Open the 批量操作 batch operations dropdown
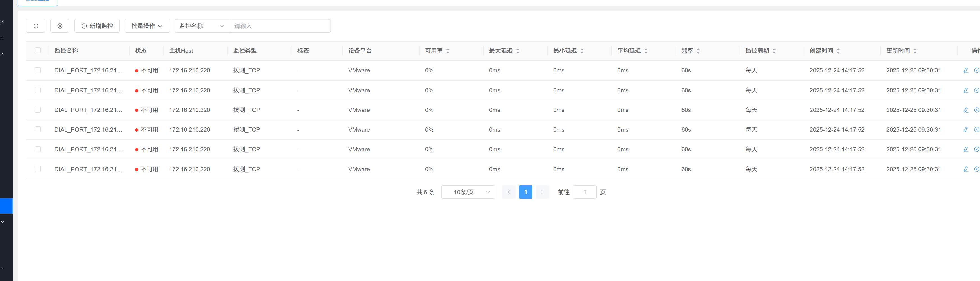The width and height of the screenshot is (980, 281). coord(147,26)
